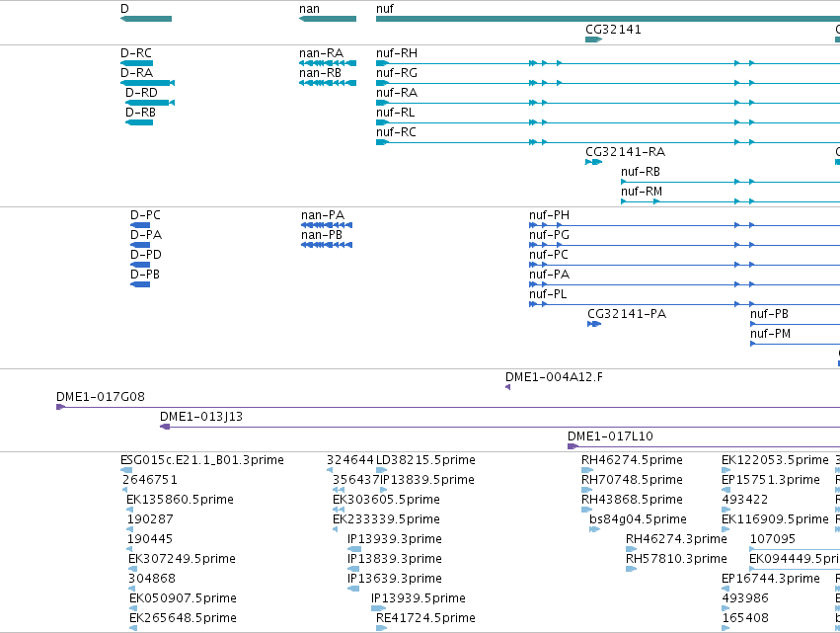Select the DME1-004A12.F clone marker

pyautogui.click(x=508, y=387)
